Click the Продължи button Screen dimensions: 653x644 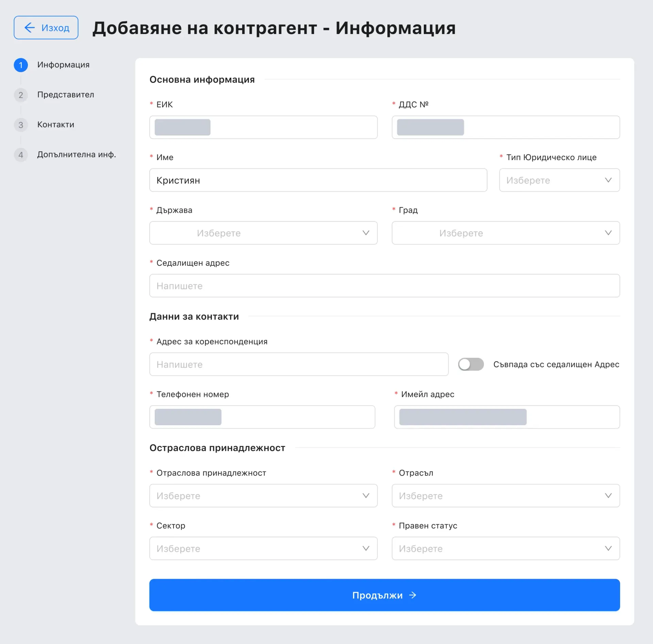pyautogui.click(x=385, y=595)
